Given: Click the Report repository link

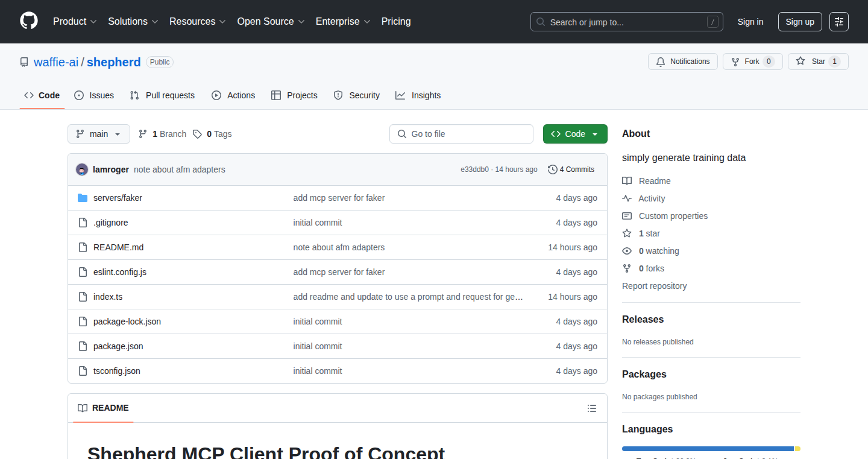Looking at the screenshot, I should (x=655, y=286).
